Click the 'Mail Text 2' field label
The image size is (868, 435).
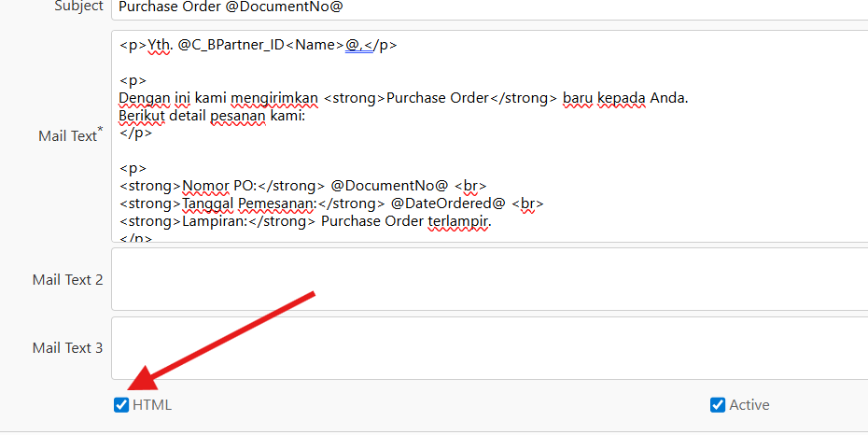67,279
